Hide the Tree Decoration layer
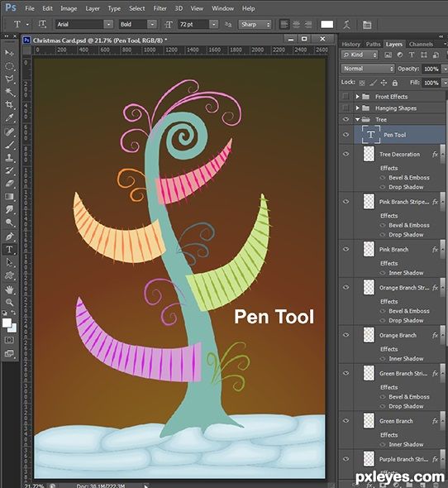448x488 pixels. (x=346, y=154)
